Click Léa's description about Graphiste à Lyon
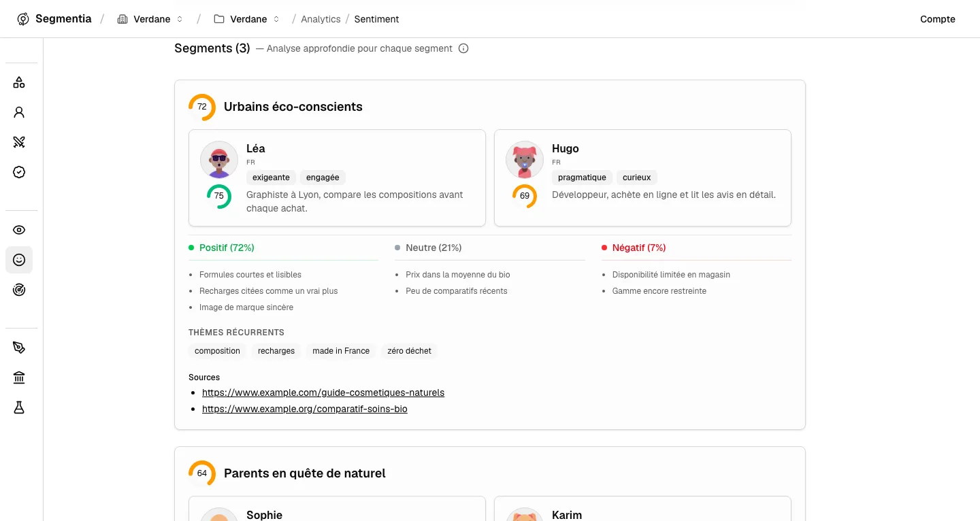Image resolution: width=980 pixels, height=521 pixels. [x=355, y=201]
